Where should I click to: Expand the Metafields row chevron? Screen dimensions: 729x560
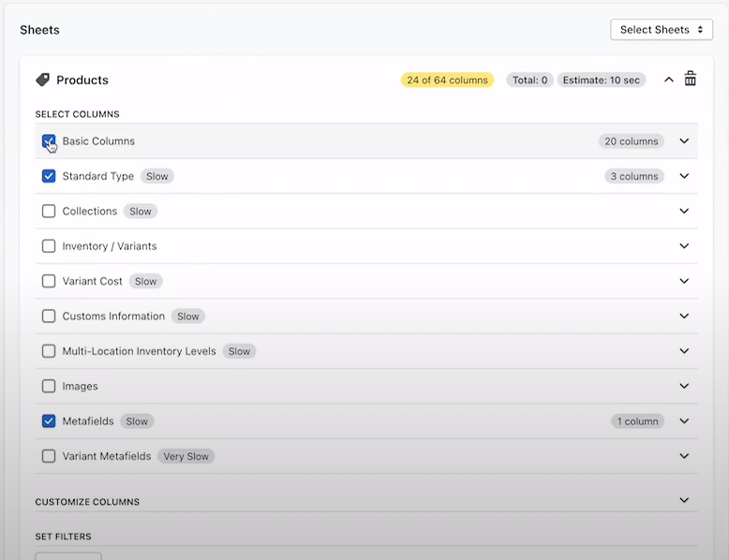(684, 421)
